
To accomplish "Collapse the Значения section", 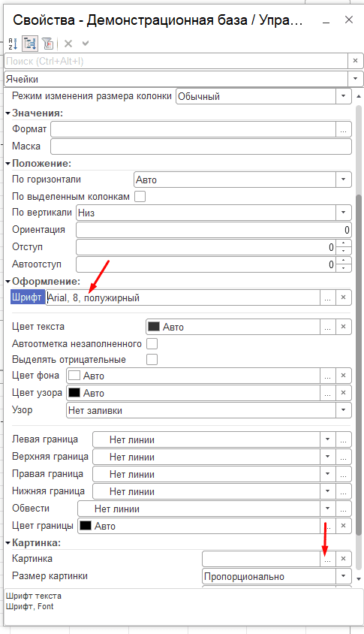I will click(x=8, y=113).
